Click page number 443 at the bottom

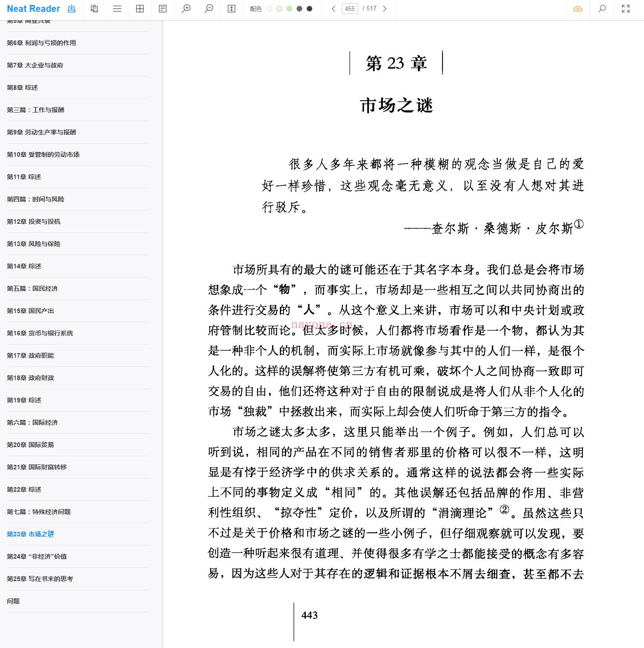pyautogui.click(x=309, y=615)
